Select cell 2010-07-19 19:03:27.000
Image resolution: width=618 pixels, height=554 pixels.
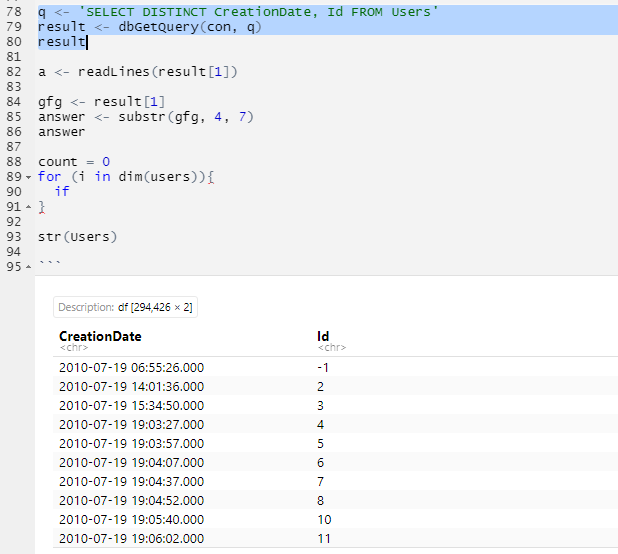pyautogui.click(x=131, y=425)
